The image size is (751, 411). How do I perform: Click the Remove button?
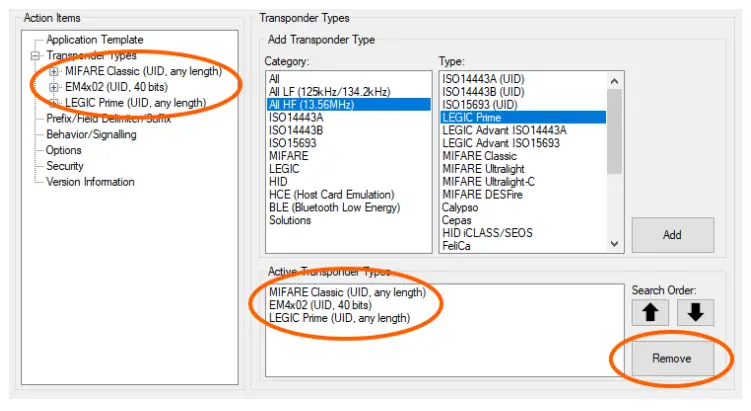(672, 358)
